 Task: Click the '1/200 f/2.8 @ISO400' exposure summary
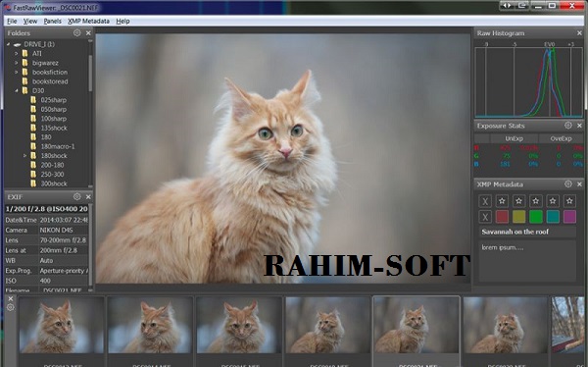click(x=46, y=209)
